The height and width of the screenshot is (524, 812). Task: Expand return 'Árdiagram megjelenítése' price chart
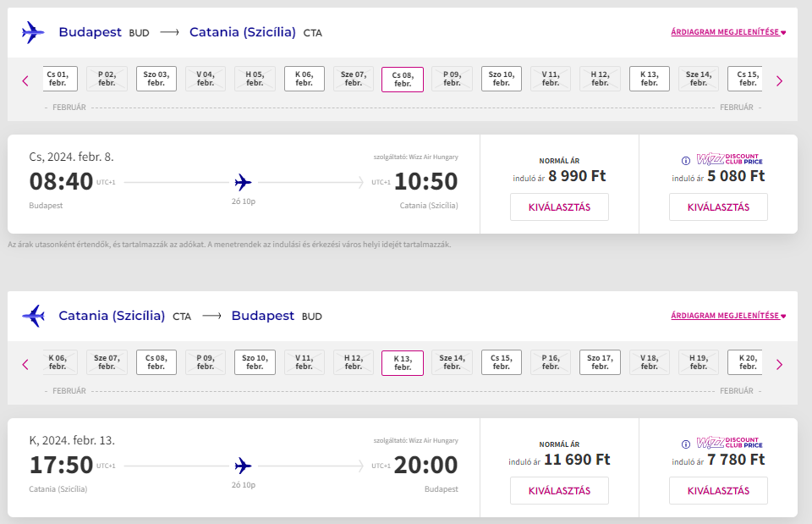pyautogui.click(x=727, y=316)
